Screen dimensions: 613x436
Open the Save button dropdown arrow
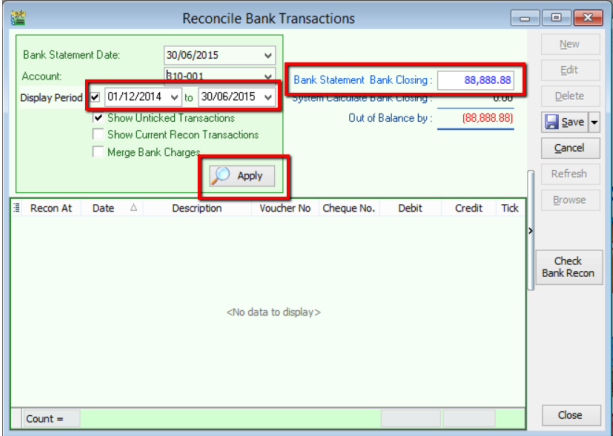point(592,122)
